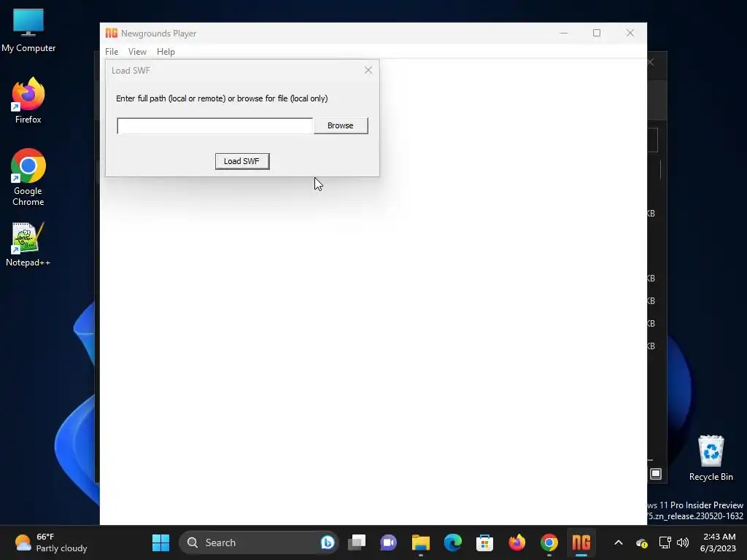
Task: Open the Windows Start menu
Action: pyautogui.click(x=160, y=542)
